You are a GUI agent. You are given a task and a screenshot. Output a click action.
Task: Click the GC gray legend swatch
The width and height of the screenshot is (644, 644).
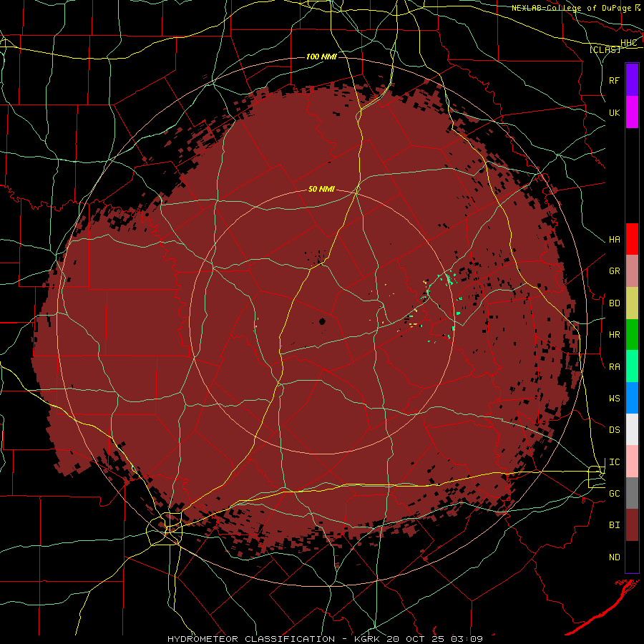tap(632, 493)
